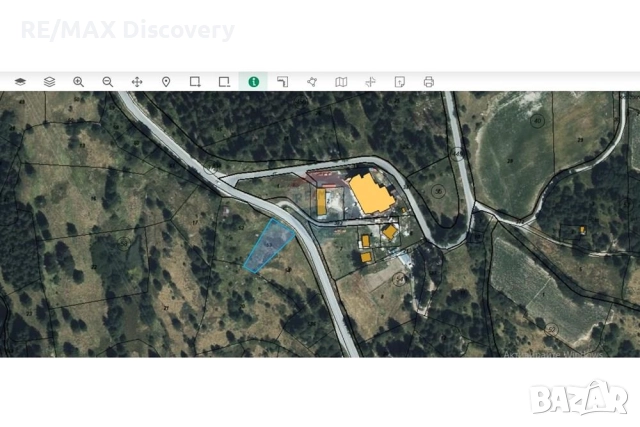
Task: Click the icon between map and note icons
Action: (370, 81)
